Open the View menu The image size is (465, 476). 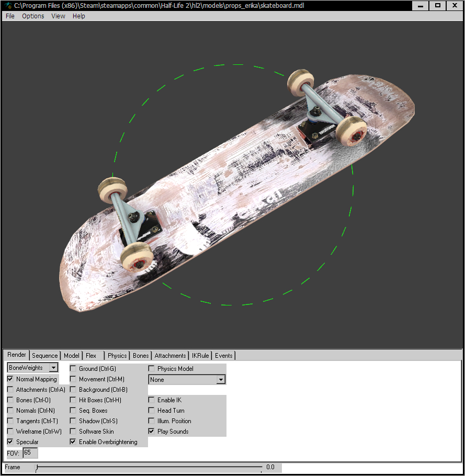click(58, 16)
